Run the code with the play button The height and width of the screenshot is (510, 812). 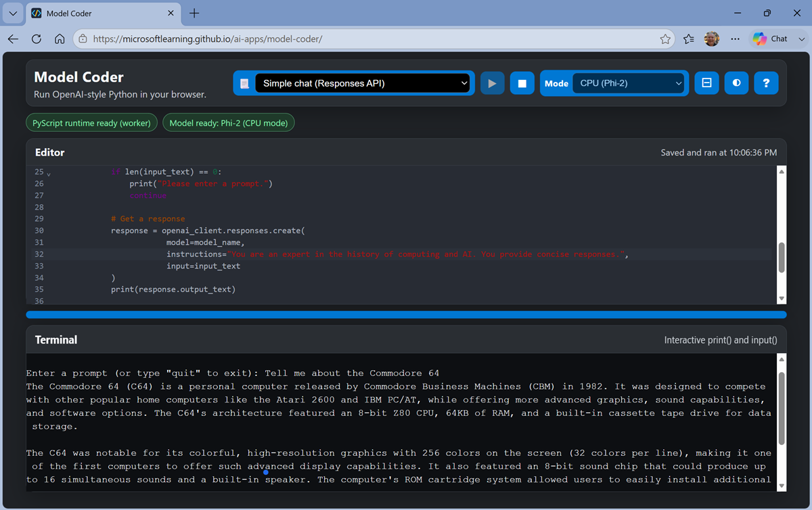[x=492, y=83]
